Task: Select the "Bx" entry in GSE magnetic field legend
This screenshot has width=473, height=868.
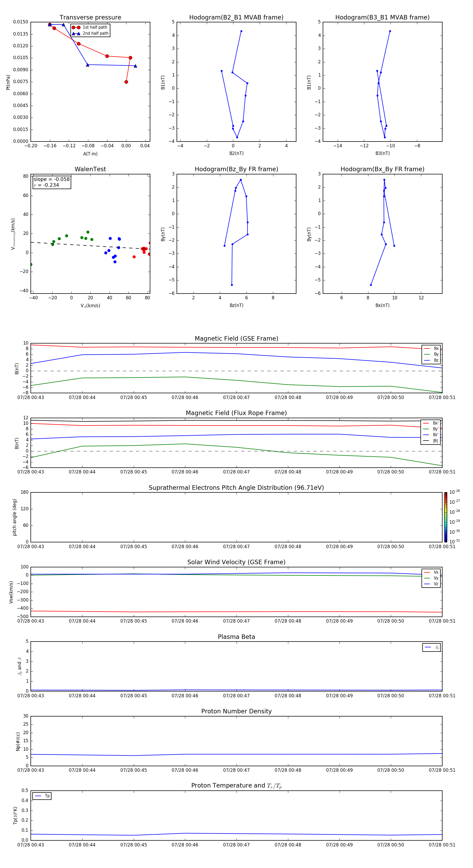Action: pos(431,349)
